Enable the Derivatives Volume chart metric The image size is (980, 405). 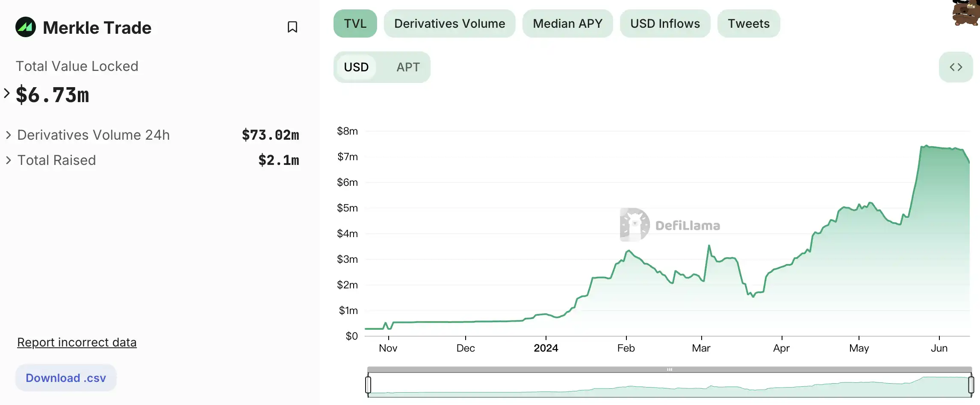[449, 23]
